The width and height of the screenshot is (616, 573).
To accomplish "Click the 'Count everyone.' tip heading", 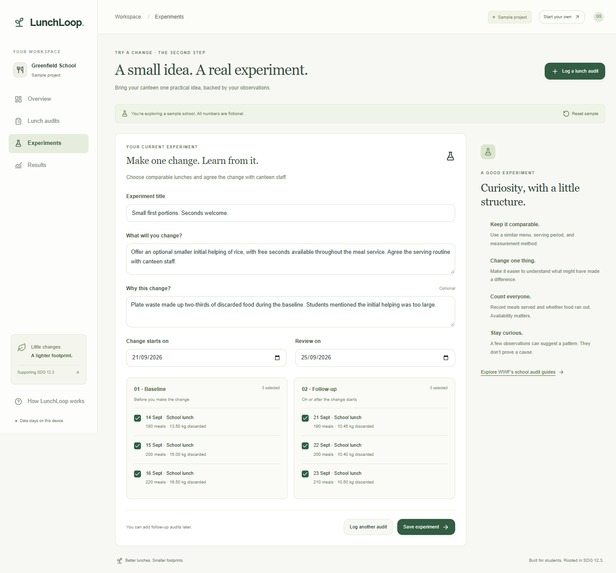I will (x=510, y=297).
